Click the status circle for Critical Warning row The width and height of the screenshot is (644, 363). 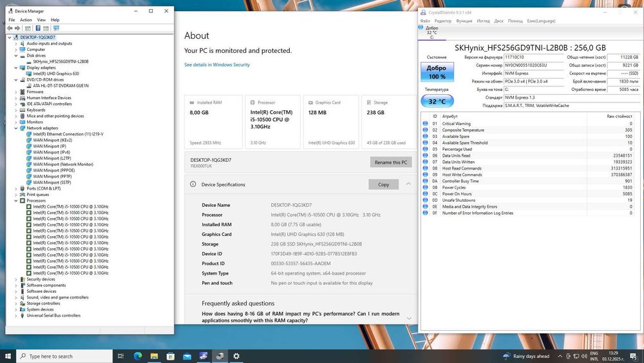coord(425,123)
